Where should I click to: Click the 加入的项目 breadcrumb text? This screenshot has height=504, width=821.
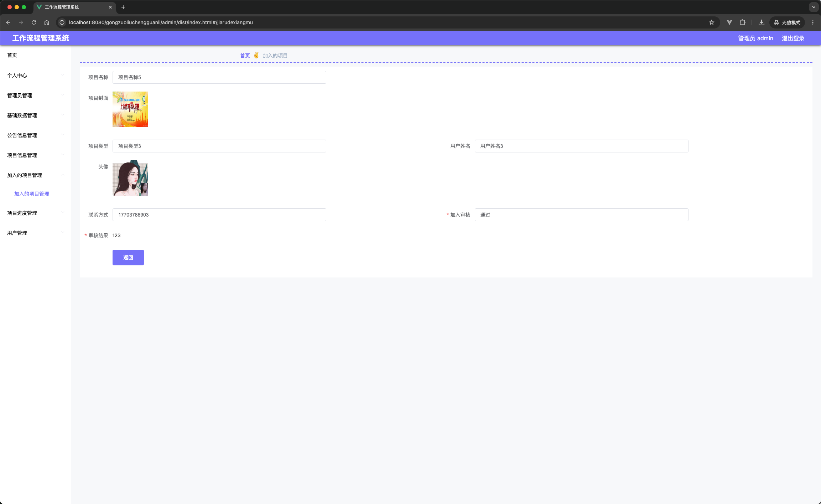point(275,56)
